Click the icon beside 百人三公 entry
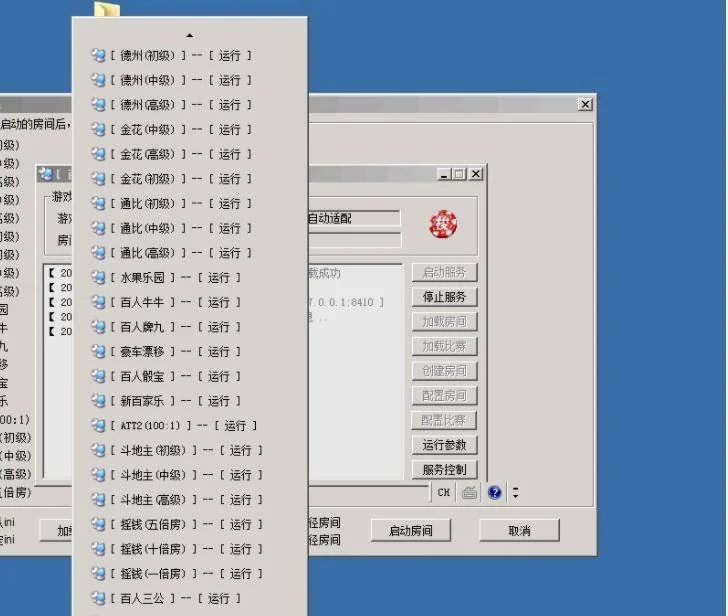Viewport: 728px width, 616px height. point(98,598)
